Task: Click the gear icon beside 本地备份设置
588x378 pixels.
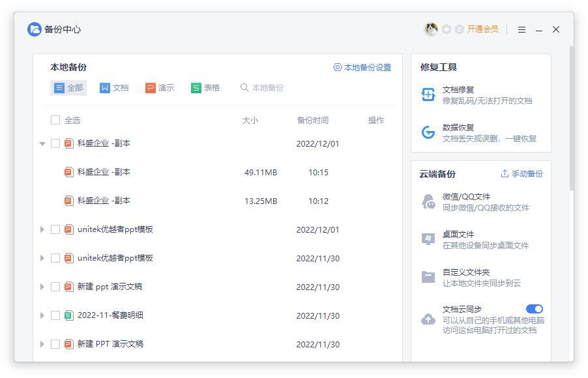Action: point(338,67)
